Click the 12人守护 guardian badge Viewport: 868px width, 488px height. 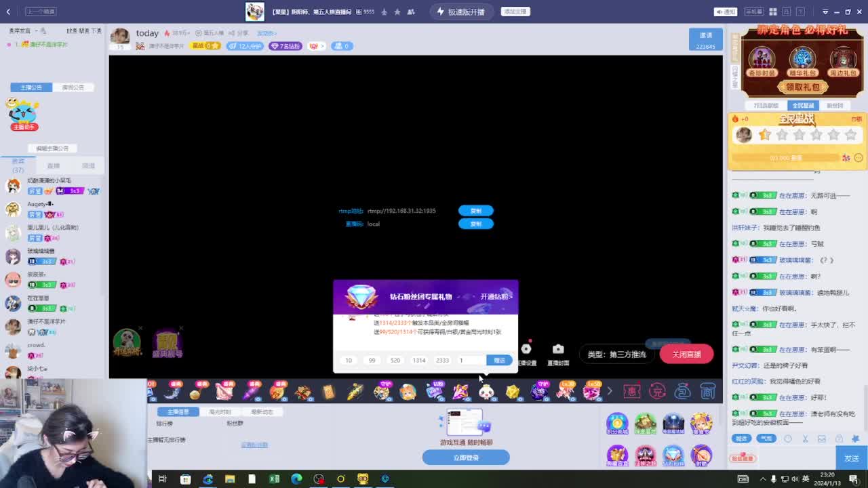pos(245,46)
